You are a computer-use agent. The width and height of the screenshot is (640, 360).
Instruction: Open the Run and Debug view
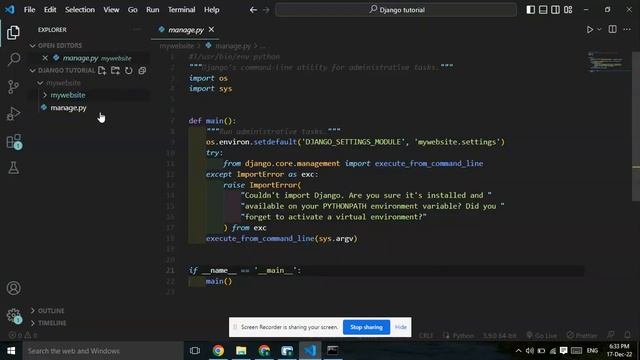click(x=13, y=114)
